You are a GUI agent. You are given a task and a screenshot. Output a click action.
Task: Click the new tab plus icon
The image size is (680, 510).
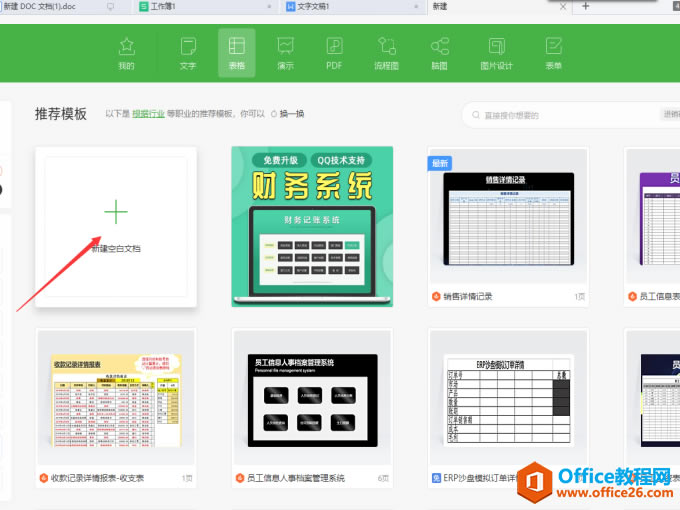585,6
